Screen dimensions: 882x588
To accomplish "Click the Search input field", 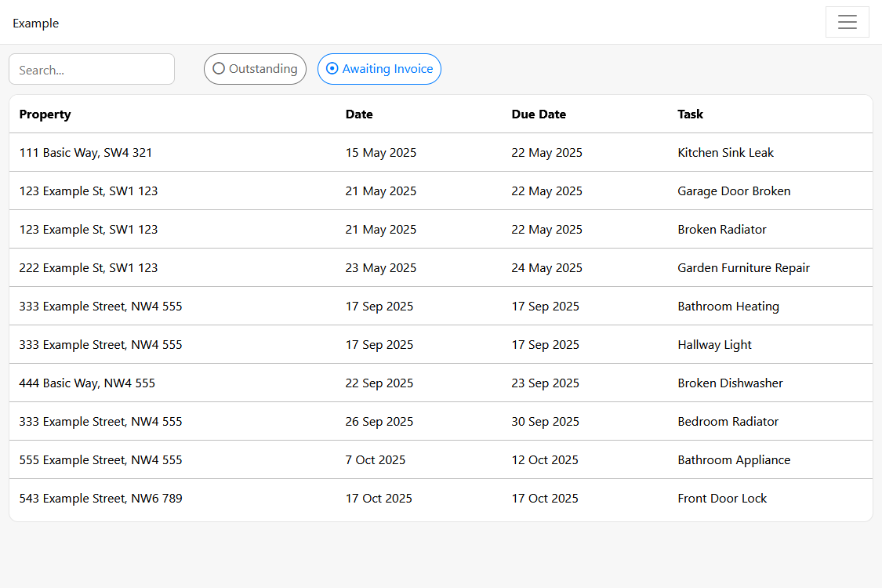I will pyautogui.click(x=91, y=69).
